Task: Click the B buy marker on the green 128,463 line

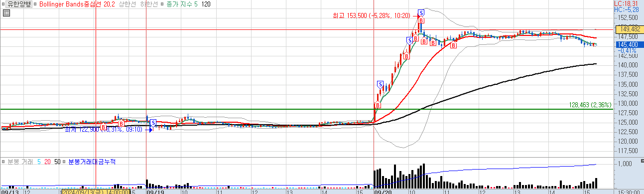Action: 378,105
